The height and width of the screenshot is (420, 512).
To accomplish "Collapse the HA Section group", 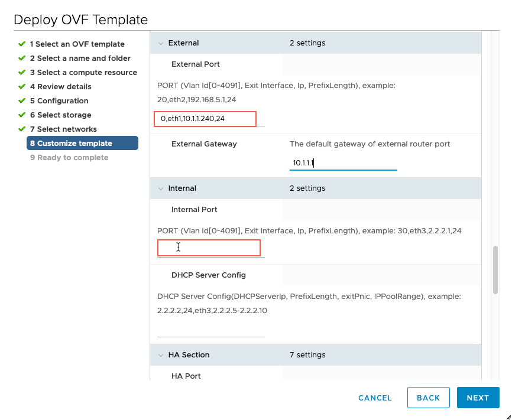I will 160,355.
